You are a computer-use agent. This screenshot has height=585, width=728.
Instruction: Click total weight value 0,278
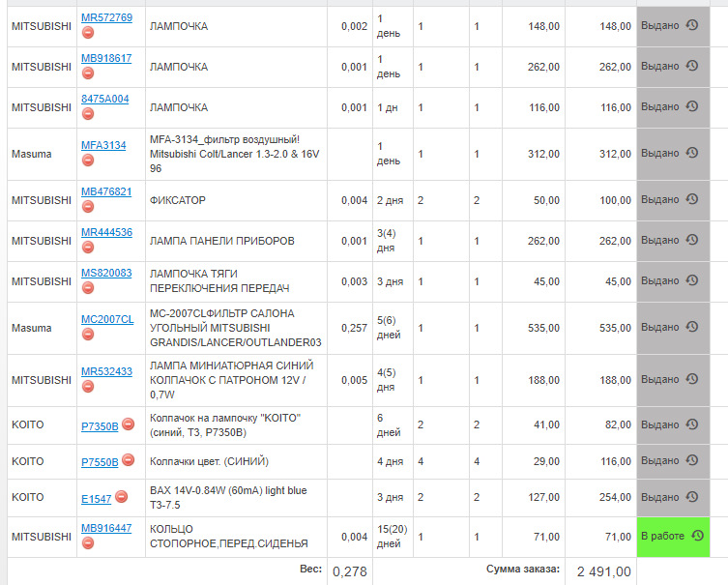(350, 571)
